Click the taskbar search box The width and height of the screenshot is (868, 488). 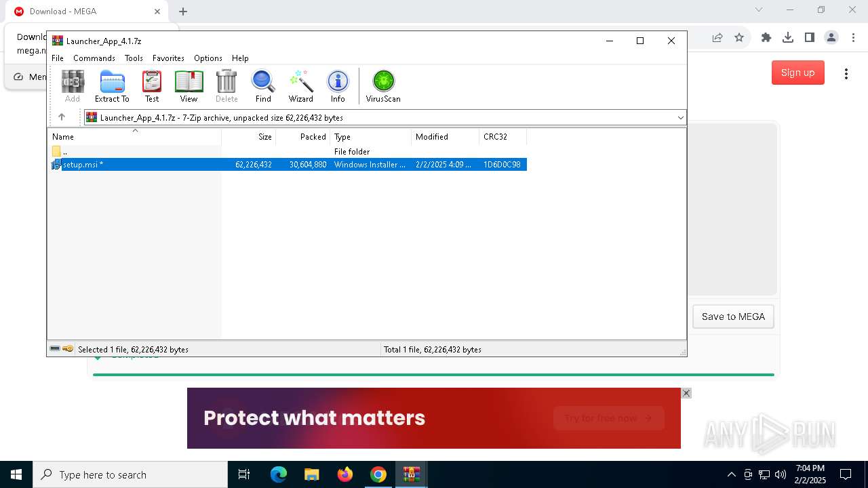click(x=130, y=474)
